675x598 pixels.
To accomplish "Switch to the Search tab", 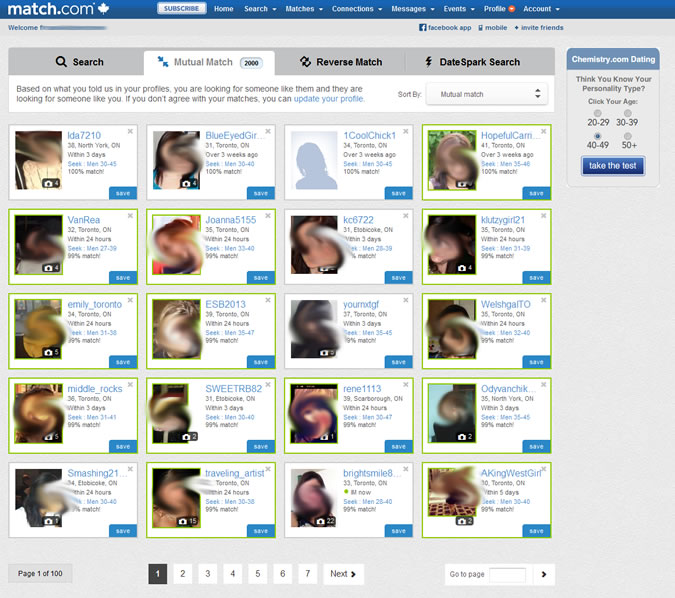I will [79, 62].
